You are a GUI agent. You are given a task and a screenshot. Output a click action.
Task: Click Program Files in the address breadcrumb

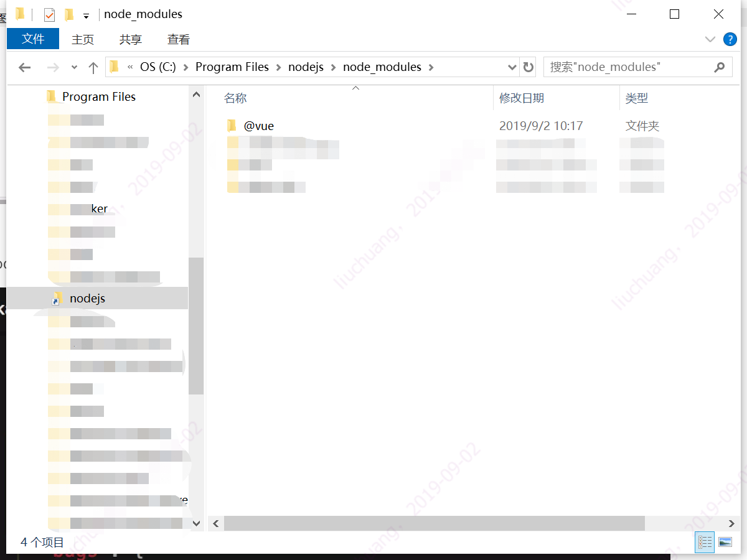[232, 67]
